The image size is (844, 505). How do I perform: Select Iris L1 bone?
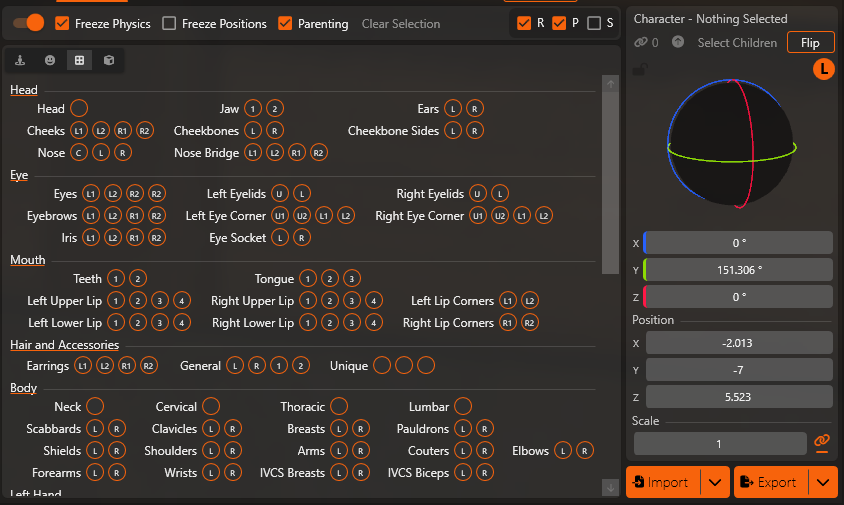90,237
